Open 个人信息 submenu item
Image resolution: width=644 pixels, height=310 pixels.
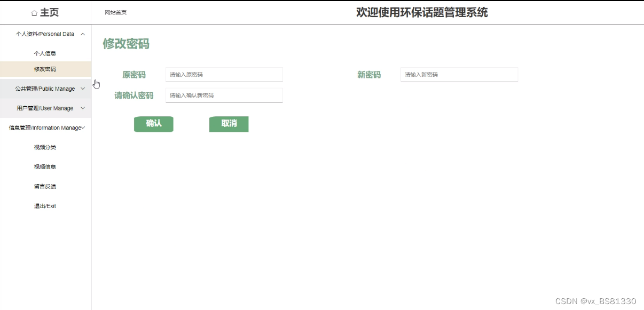pos(45,53)
